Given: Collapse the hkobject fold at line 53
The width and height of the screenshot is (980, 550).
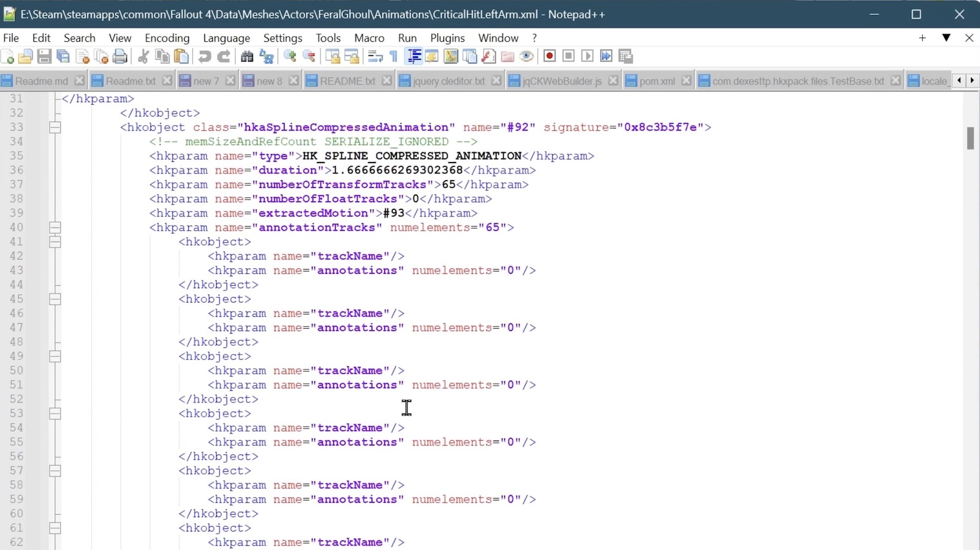Looking at the screenshot, I should pyautogui.click(x=55, y=414).
